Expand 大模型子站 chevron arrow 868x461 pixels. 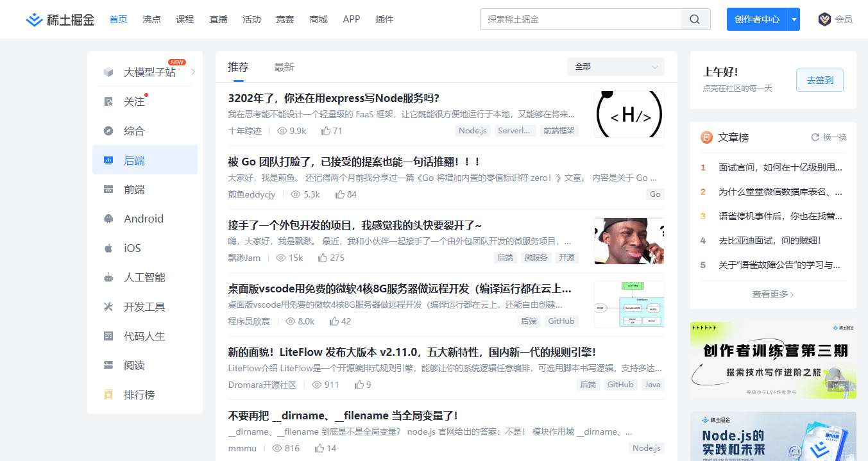[193, 72]
